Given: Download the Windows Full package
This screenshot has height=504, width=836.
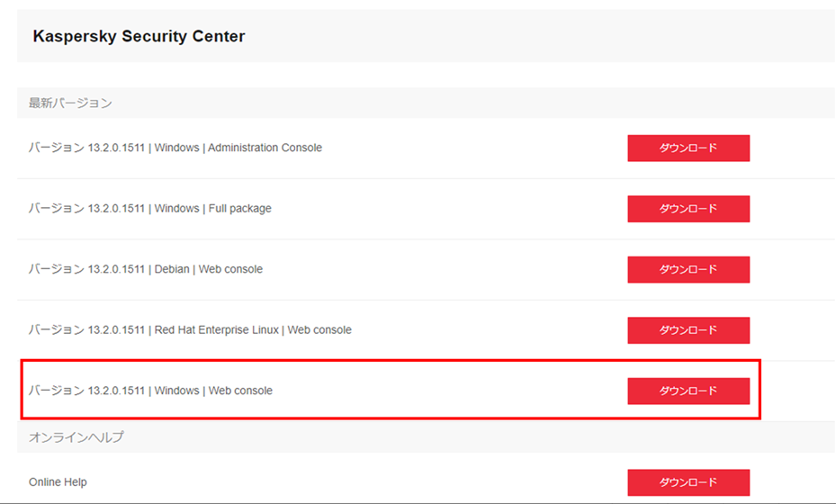Looking at the screenshot, I should (x=688, y=209).
